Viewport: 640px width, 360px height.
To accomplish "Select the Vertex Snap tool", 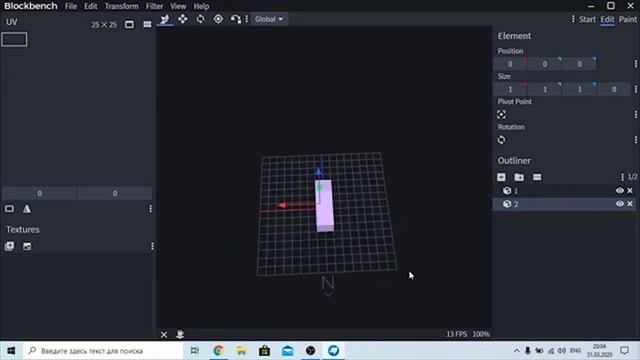I will (236, 19).
